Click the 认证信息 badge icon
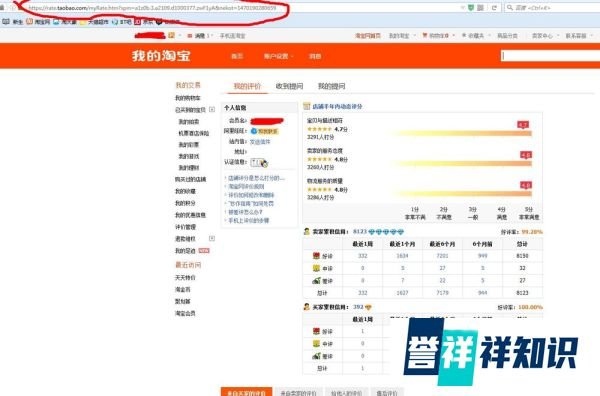The width and height of the screenshot is (600, 396). pos(259,163)
